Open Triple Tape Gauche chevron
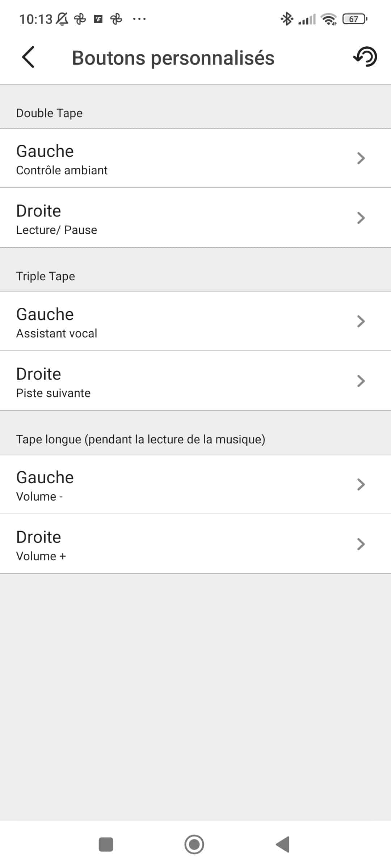 361,322
